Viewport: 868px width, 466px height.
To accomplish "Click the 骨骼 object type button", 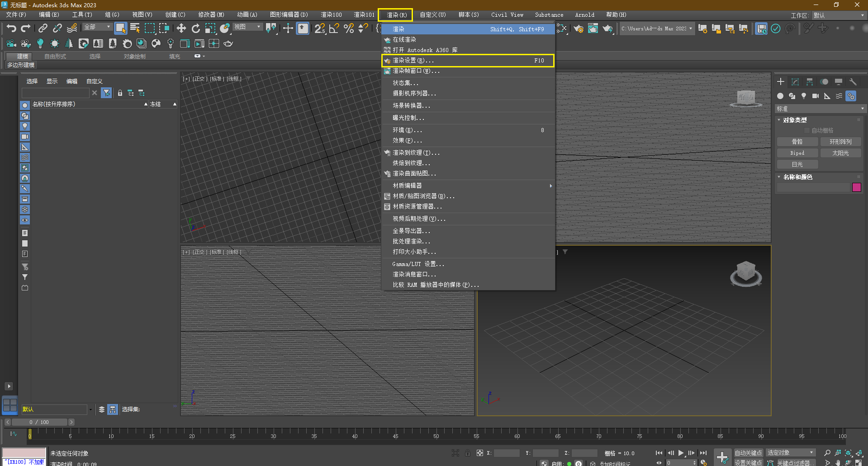I will coord(797,142).
